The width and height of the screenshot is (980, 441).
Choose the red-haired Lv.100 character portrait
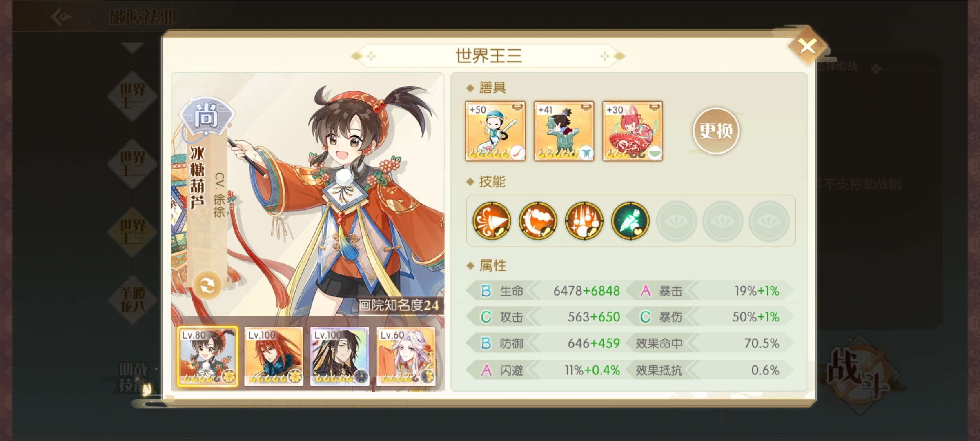tap(274, 356)
